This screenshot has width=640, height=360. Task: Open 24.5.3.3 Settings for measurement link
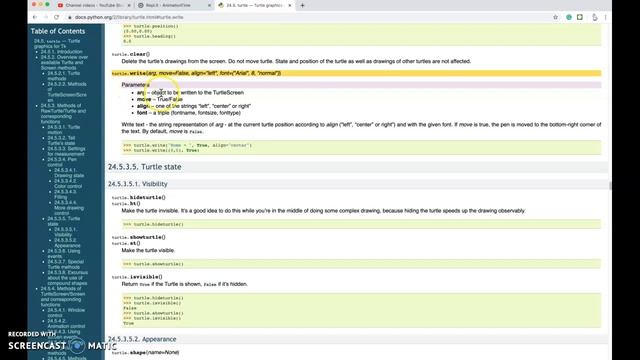pyautogui.click(x=66, y=151)
